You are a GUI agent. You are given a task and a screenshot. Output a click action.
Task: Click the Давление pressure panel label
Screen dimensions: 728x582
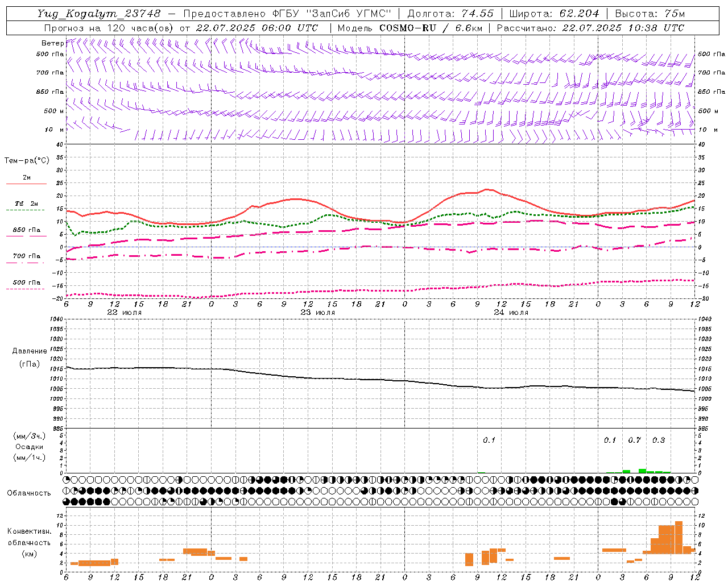pos(30,351)
